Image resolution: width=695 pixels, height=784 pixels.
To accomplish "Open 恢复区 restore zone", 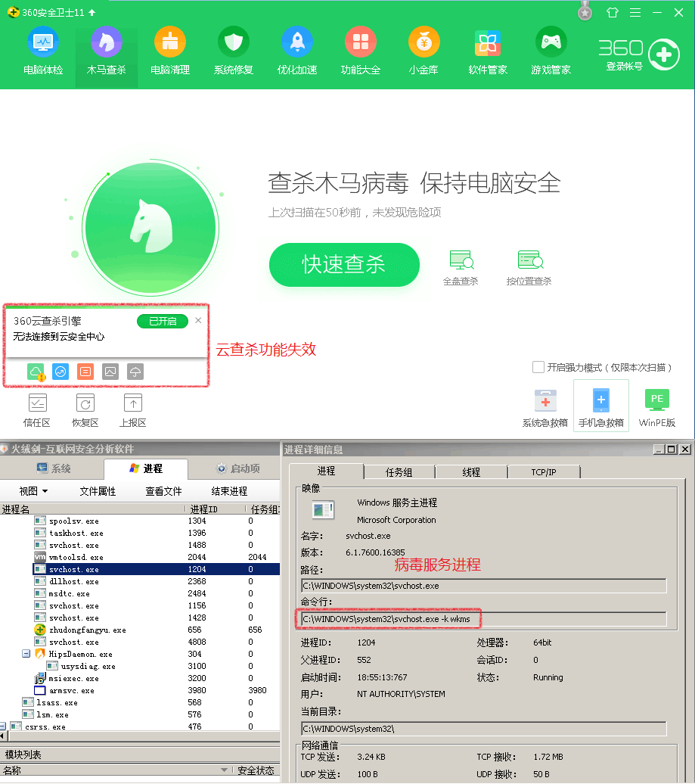I will (85, 410).
